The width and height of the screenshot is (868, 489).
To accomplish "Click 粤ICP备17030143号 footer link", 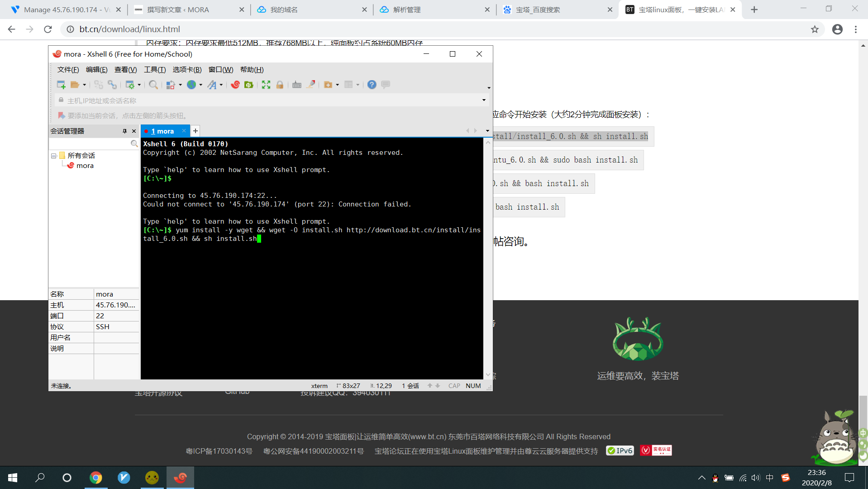I will coord(219,451).
